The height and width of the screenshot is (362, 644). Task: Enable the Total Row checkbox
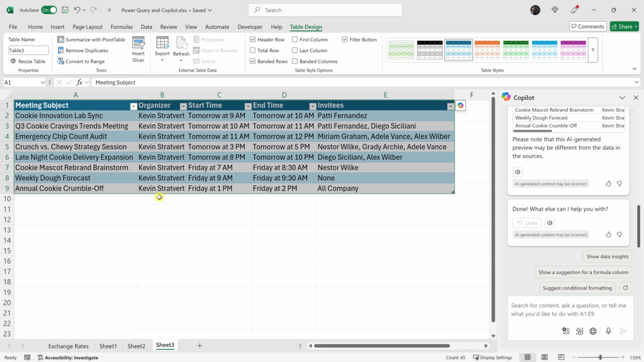pyautogui.click(x=253, y=50)
